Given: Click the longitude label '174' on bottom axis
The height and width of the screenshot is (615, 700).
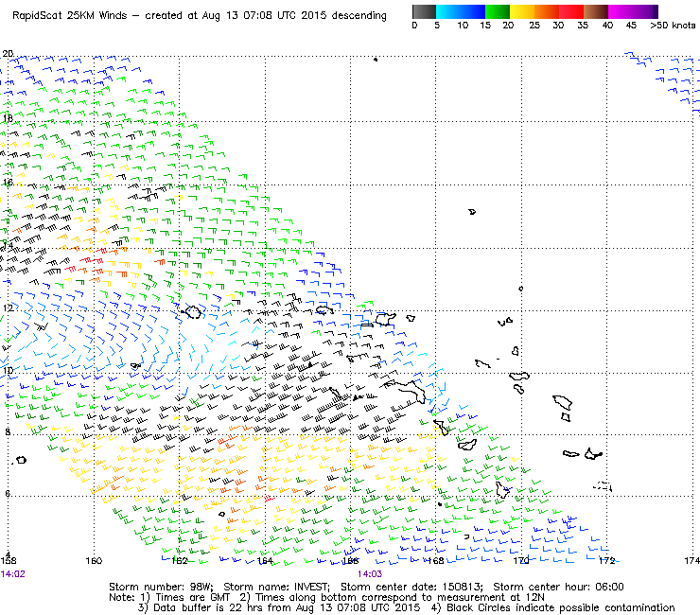Looking at the screenshot, I should click(692, 561).
